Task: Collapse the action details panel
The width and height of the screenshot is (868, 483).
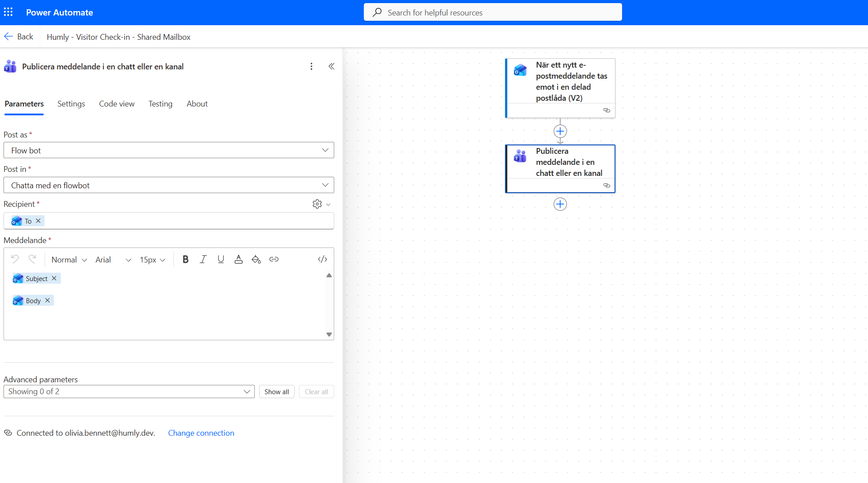Action: [331, 66]
